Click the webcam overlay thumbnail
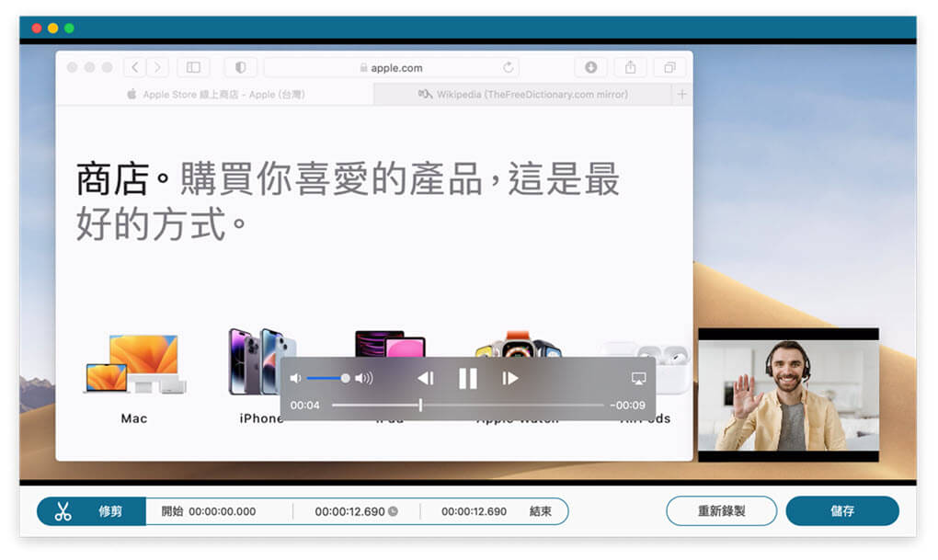The height and width of the screenshot is (560, 938). 788,394
